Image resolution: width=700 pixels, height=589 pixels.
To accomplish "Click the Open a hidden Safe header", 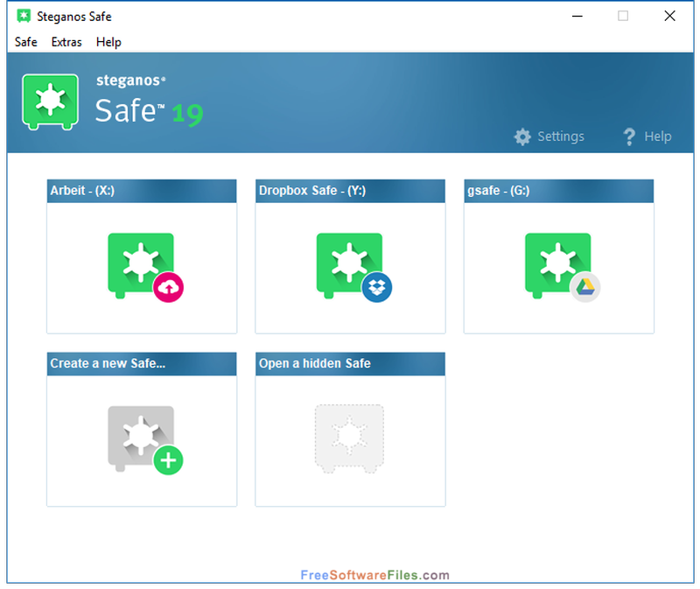I will (350, 363).
